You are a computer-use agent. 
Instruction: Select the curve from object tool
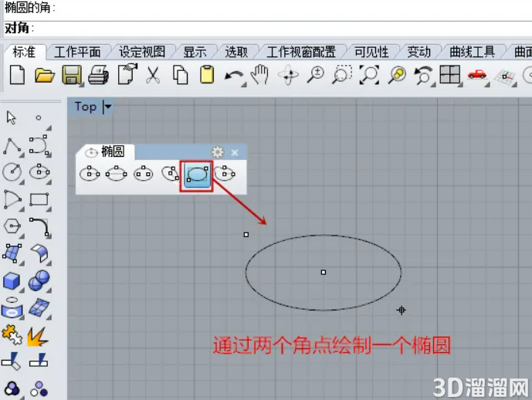(12, 307)
